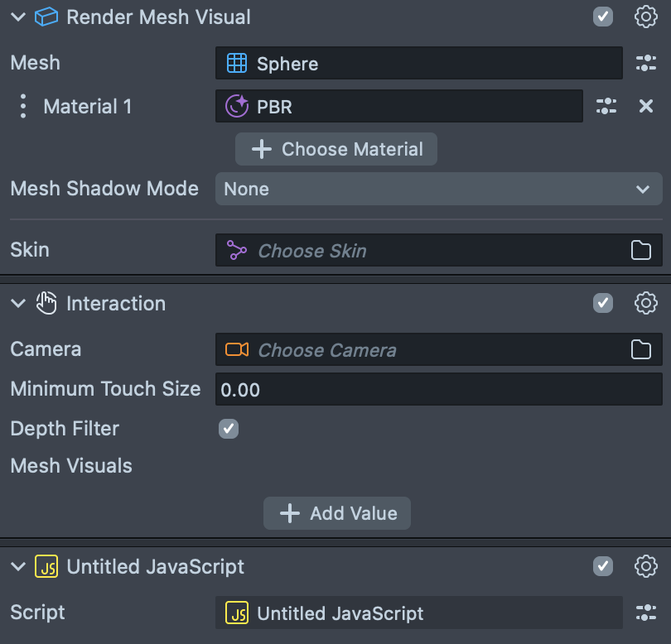Remove Material 1 with the X icon
The width and height of the screenshot is (671, 644).
coord(646,106)
